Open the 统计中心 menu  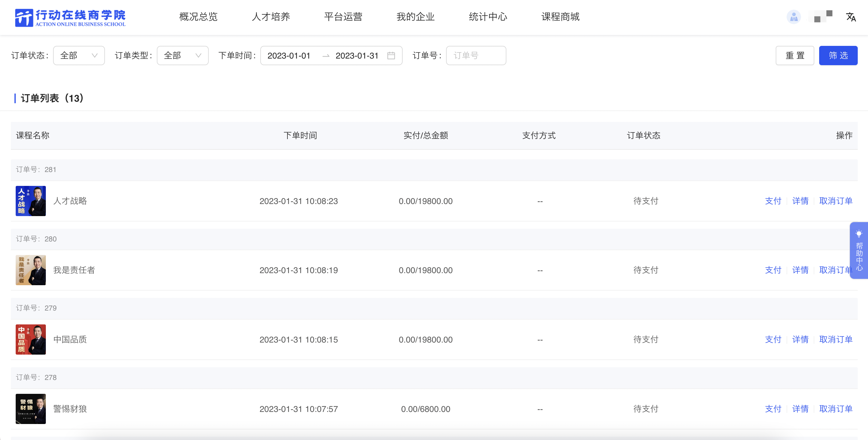click(x=488, y=17)
